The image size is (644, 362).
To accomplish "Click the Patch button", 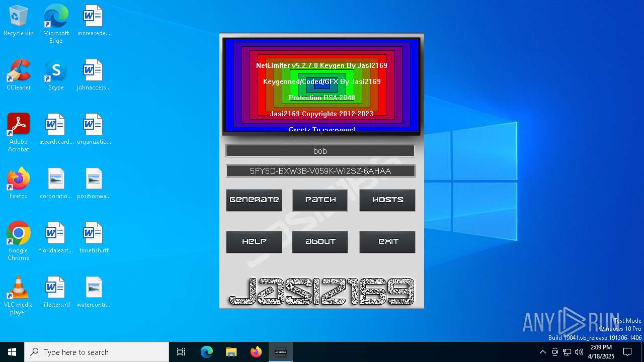I will tap(320, 200).
